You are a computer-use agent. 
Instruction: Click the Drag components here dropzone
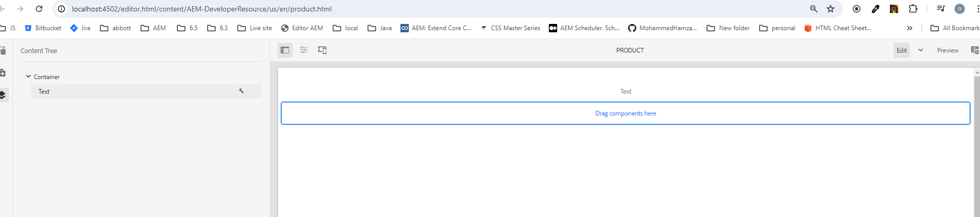click(625, 113)
